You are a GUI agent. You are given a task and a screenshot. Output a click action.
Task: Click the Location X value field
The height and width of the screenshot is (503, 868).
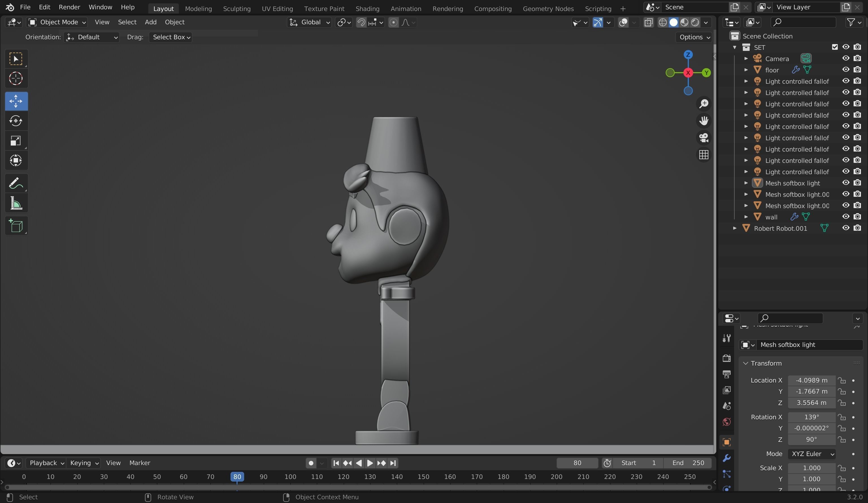[811, 380]
